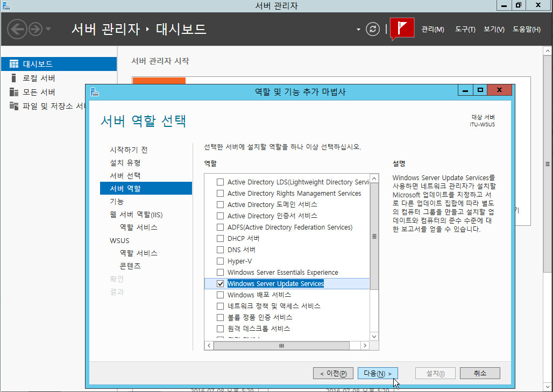Click the forward navigation arrow icon
Viewport: 553px width, 392px height.
click(36, 29)
